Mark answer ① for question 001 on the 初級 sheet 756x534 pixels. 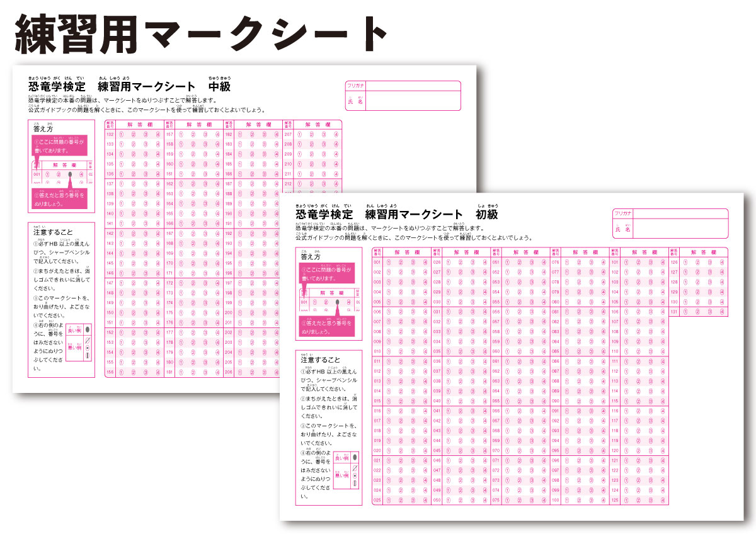388,261
